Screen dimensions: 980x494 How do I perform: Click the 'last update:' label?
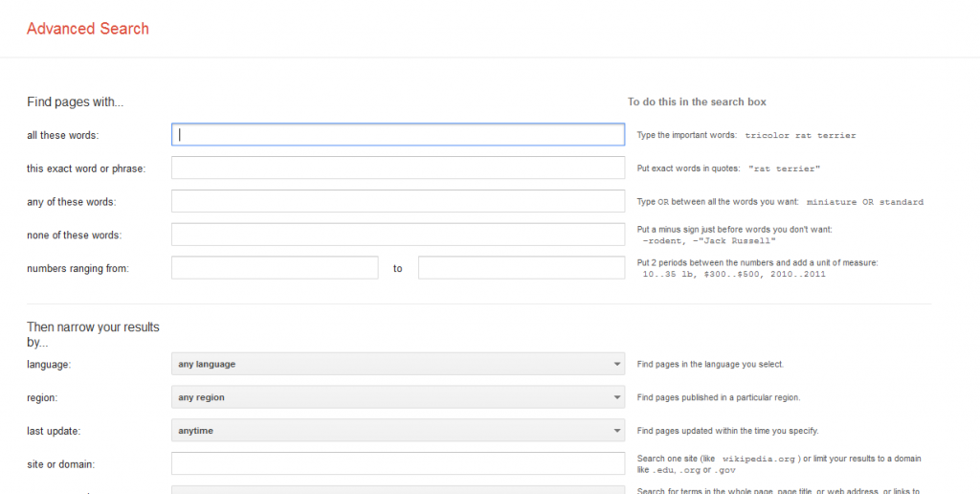pyautogui.click(x=54, y=431)
